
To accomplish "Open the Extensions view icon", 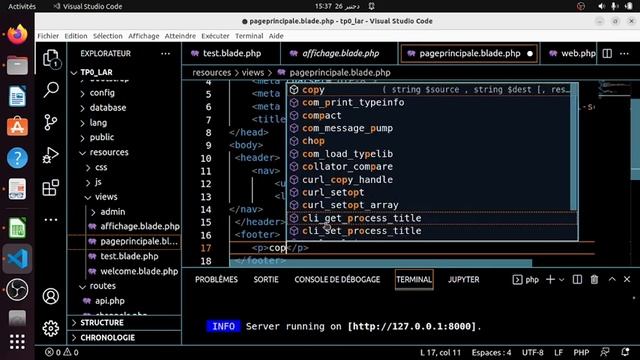I will point(51,188).
